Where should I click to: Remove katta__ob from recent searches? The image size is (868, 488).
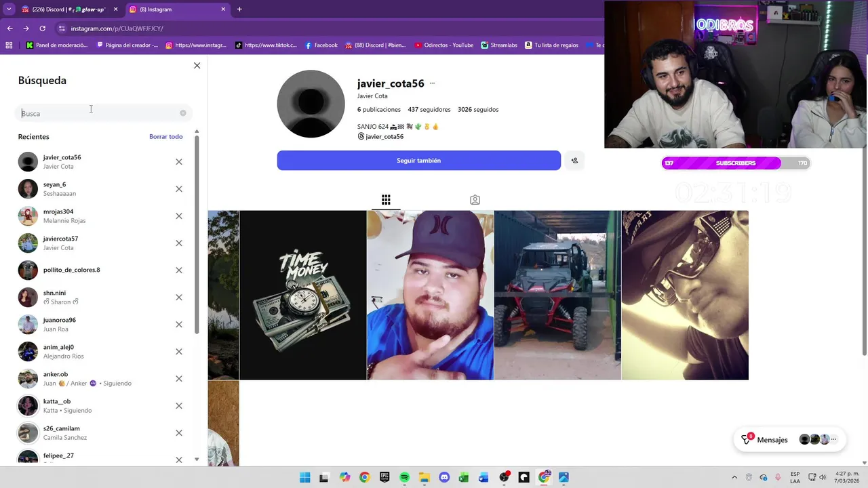(x=179, y=406)
